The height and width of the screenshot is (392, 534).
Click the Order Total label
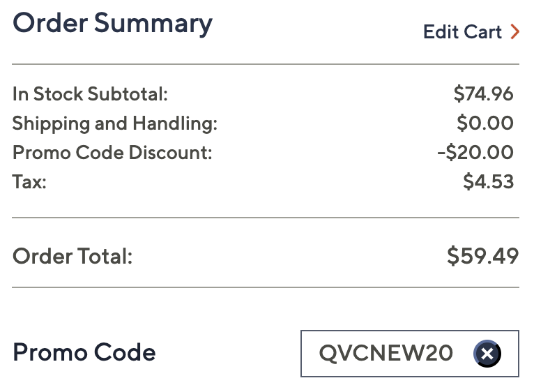pyautogui.click(x=73, y=257)
